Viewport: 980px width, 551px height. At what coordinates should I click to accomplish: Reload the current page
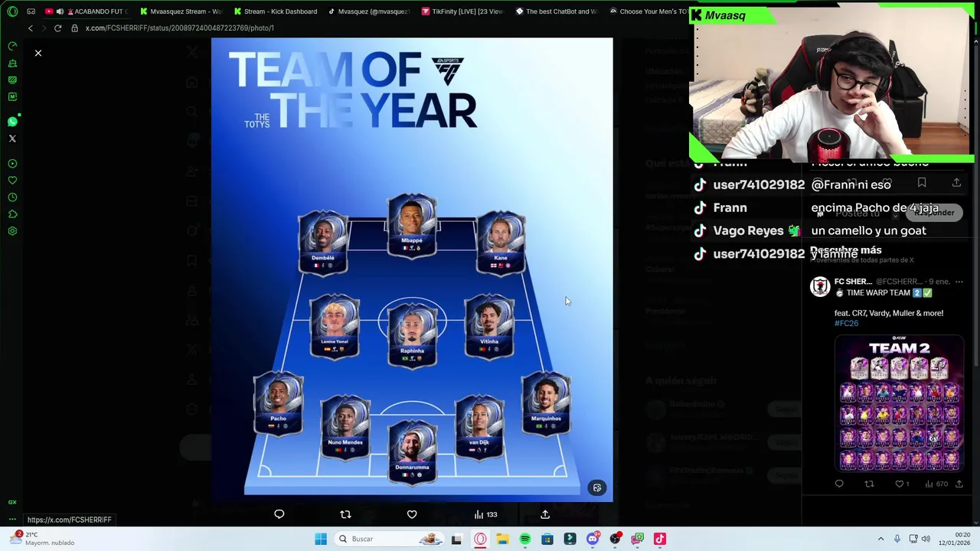pyautogui.click(x=57, y=28)
